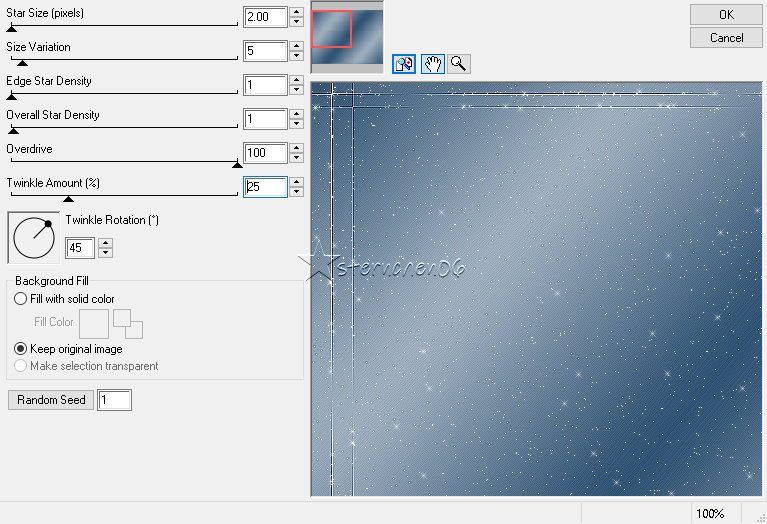Increase Star Size with up arrow
This screenshot has width=767, height=524.
coord(296,12)
